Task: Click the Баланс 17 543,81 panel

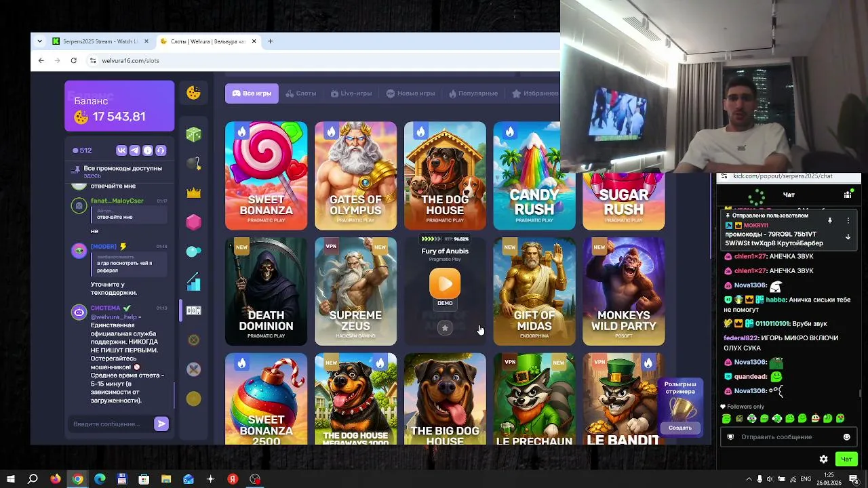Action: click(119, 106)
